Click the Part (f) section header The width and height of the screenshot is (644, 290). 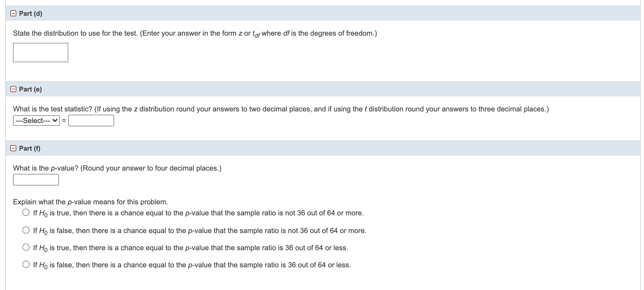click(29, 148)
